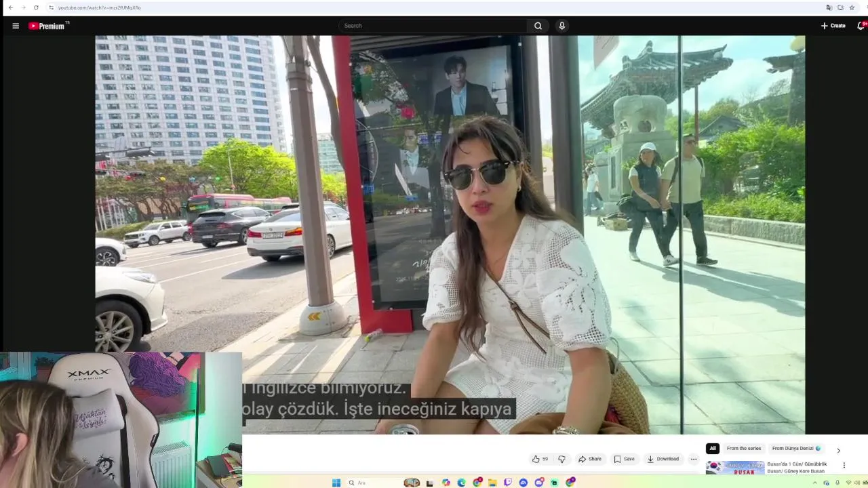Screen dimensions: 868x488
Task: Like the video (59 likes)
Action: (540, 459)
